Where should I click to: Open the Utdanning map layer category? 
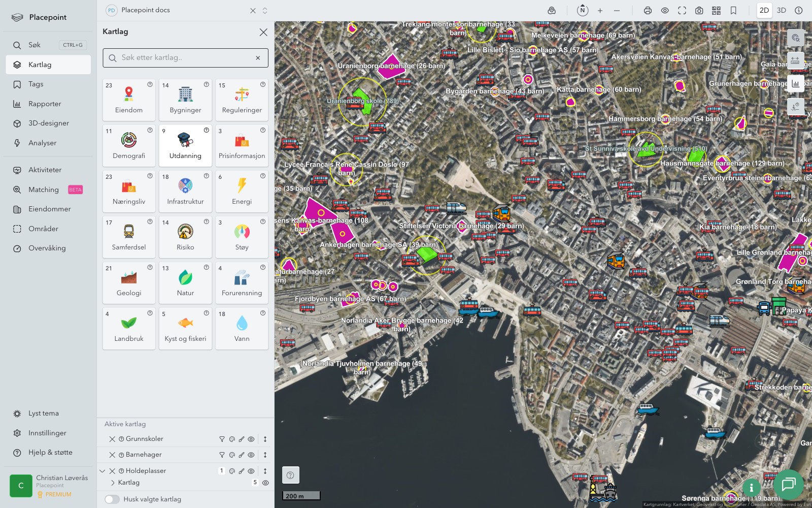click(x=185, y=146)
